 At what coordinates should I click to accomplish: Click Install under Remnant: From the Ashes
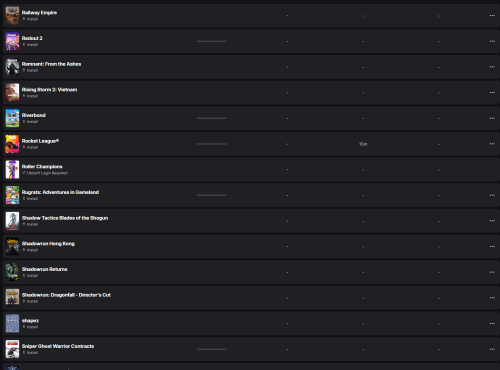tap(30, 70)
